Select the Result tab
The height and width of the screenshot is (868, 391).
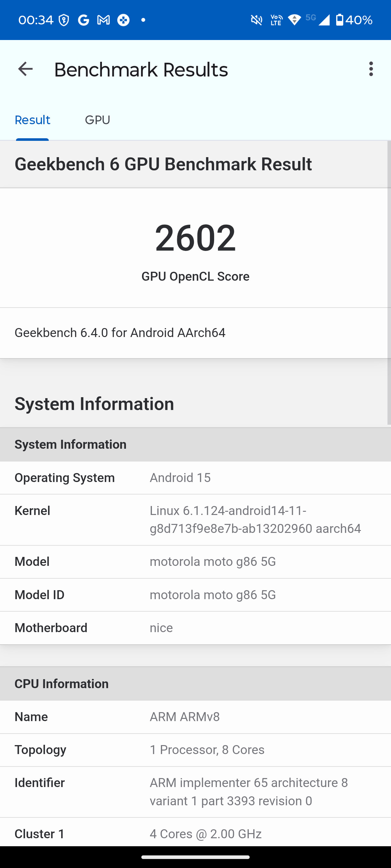click(x=32, y=120)
